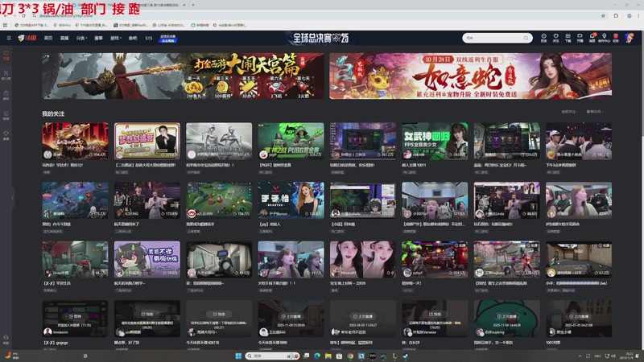
Task: Expand the 全部关注 filter dropdown
Action: [x=569, y=112]
